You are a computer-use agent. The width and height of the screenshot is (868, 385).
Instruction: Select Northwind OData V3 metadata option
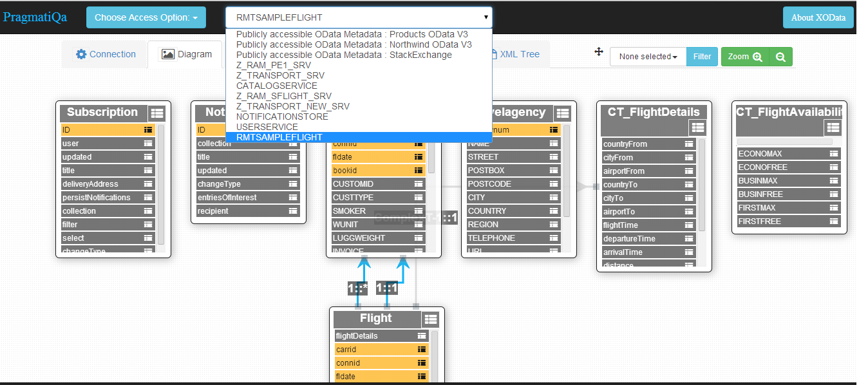(x=359, y=44)
